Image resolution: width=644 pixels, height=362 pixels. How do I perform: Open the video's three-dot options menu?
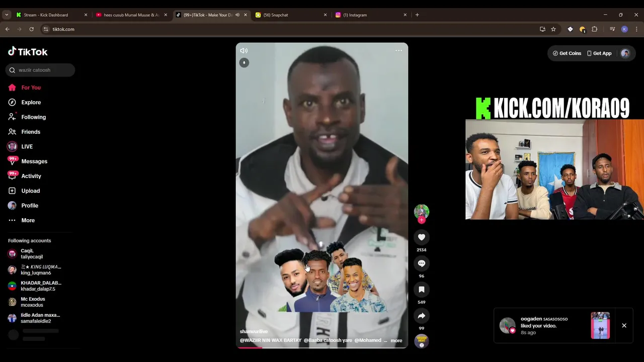(x=398, y=50)
